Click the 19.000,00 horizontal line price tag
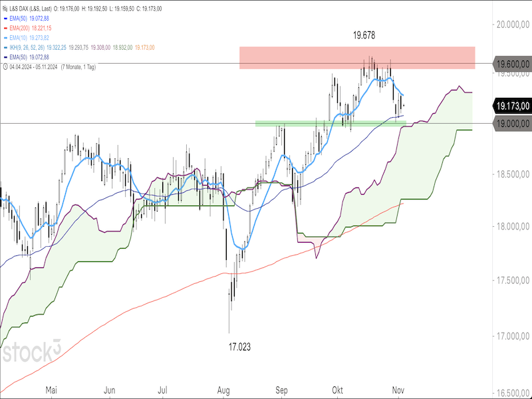Viewport: 532px width, 399px height. 511,124
